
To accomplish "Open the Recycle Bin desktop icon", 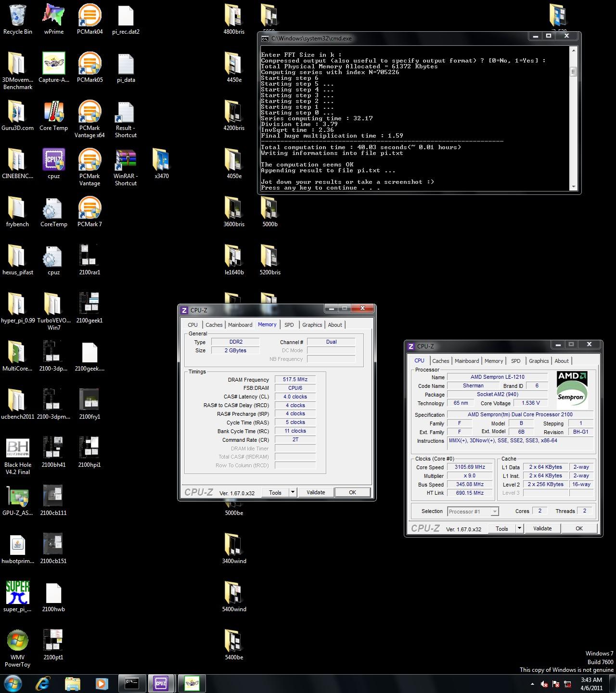I will [18, 19].
